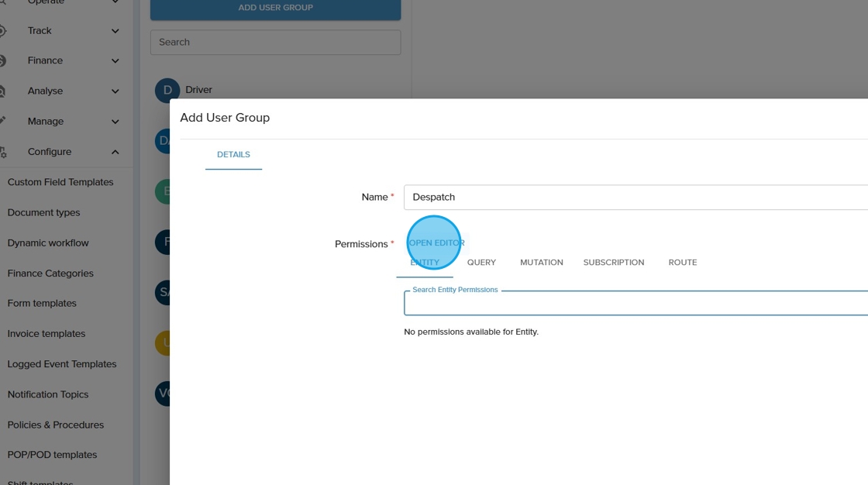
Task: Open Custom Field Templates in the sidebar
Action: [x=60, y=182]
